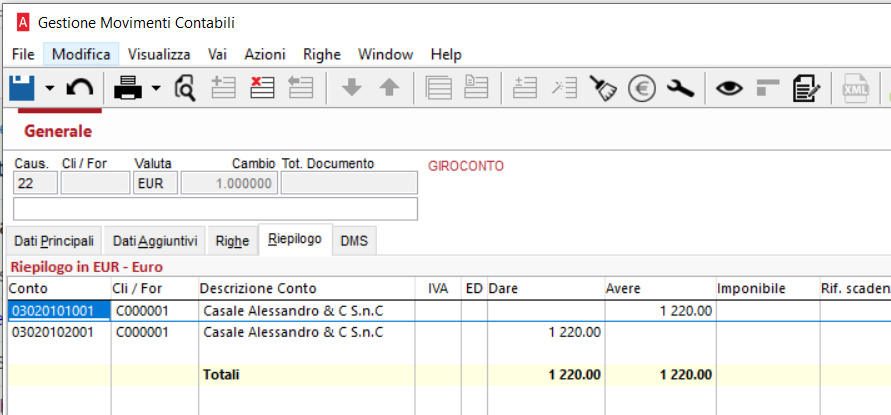
Task: Open the Azioni menu
Action: pos(265,55)
